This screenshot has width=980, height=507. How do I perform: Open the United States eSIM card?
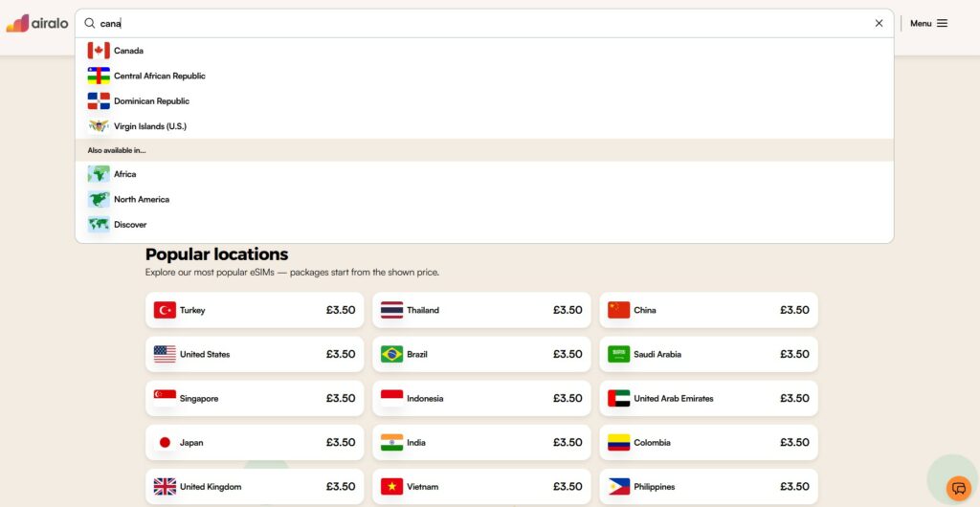pyautogui.click(x=255, y=354)
